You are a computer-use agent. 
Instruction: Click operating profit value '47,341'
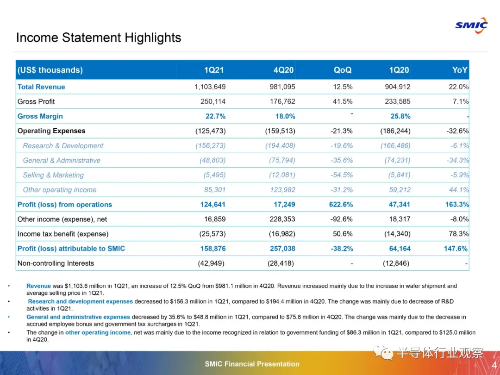(399, 204)
